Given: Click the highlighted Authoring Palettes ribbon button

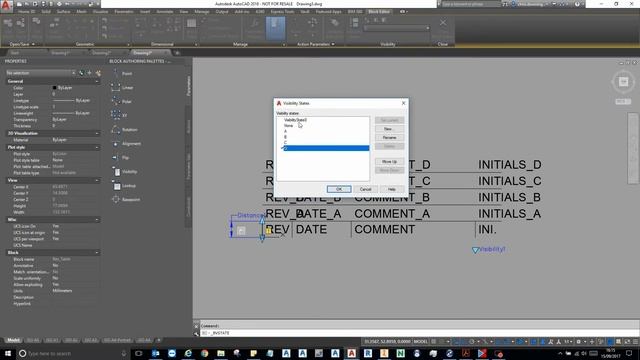Looking at the screenshot, I should [276, 28].
